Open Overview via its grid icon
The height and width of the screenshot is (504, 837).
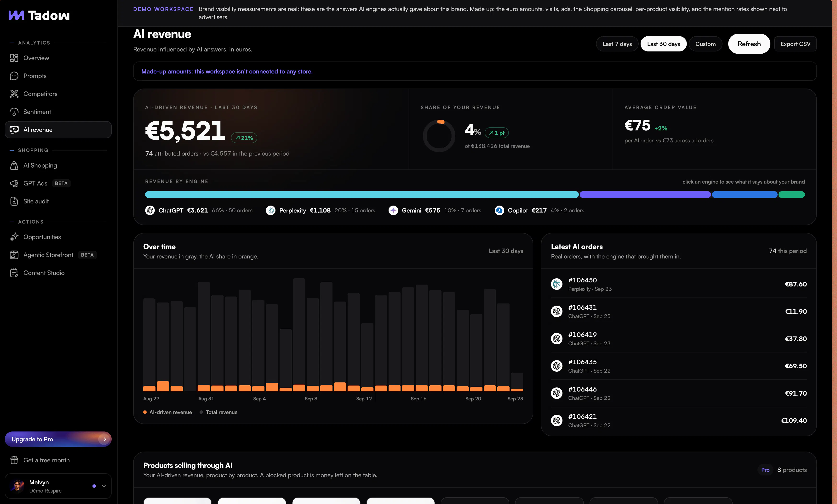[x=14, y=58]
